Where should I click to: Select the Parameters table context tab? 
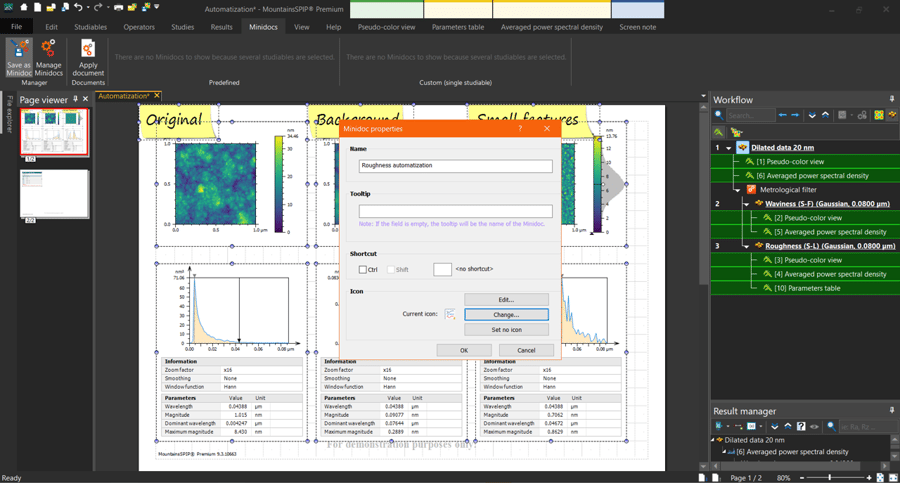tap(457, 27)
